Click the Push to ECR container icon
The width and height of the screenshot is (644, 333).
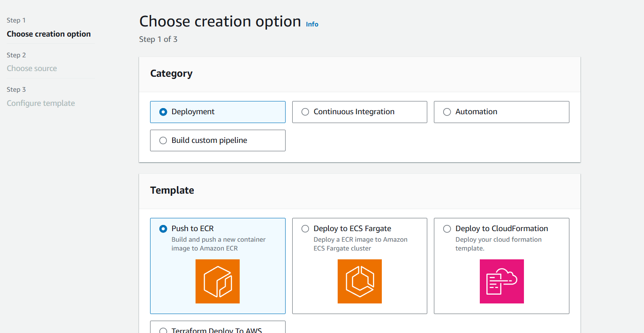[218, 281]
